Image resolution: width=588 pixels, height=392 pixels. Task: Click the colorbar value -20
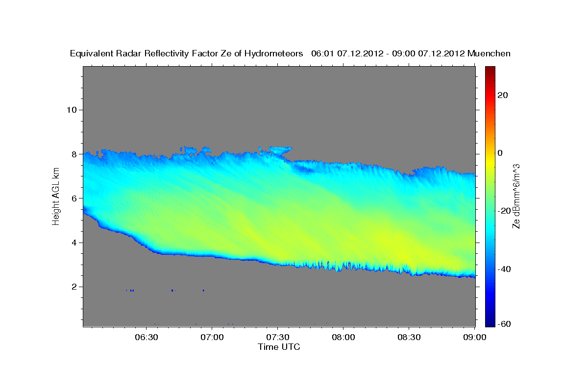coord(504,211)
